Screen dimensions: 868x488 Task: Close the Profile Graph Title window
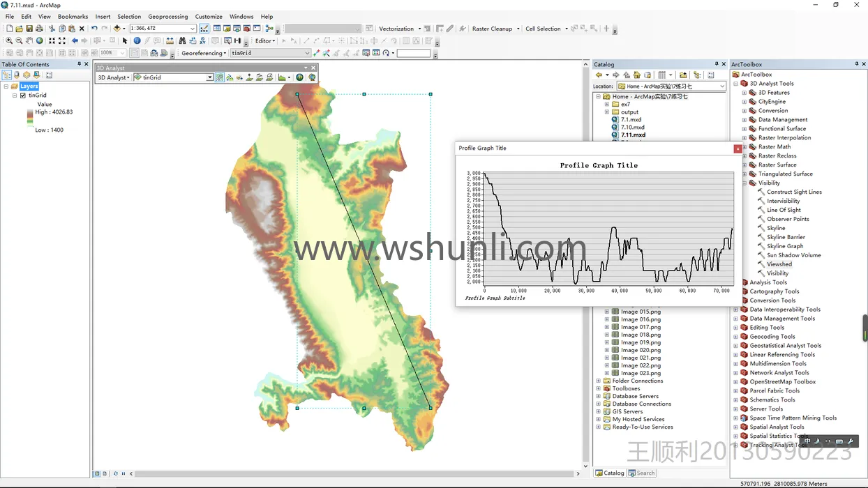(738, 148)
